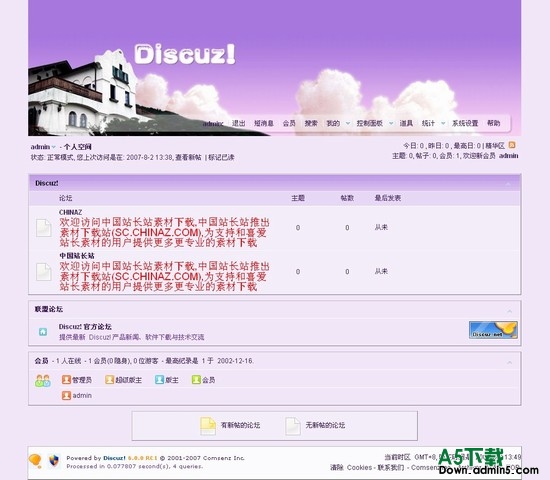Collapse the online 会员 section

click(x=510, y=362)
